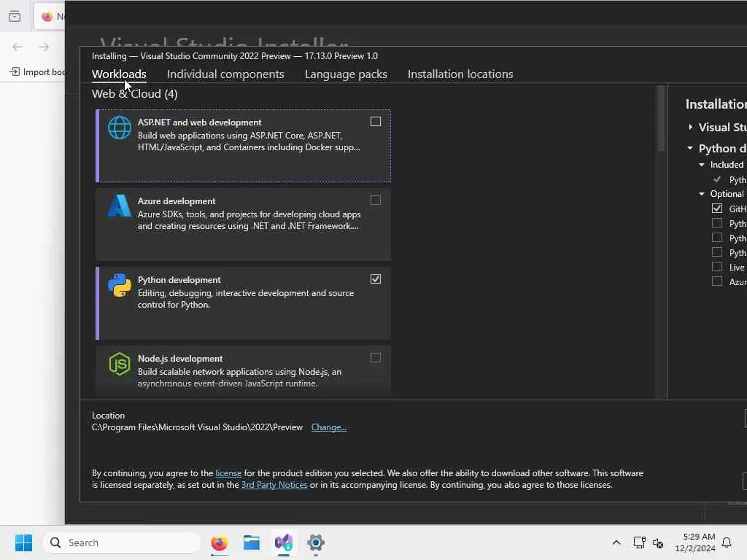Click the install location path text
The height and width of the screenshot is (560, 747).
[197, 427]
